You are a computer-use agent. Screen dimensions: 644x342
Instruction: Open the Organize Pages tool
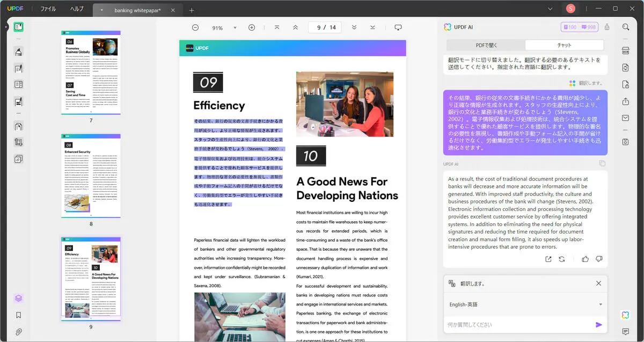(19, 126)
